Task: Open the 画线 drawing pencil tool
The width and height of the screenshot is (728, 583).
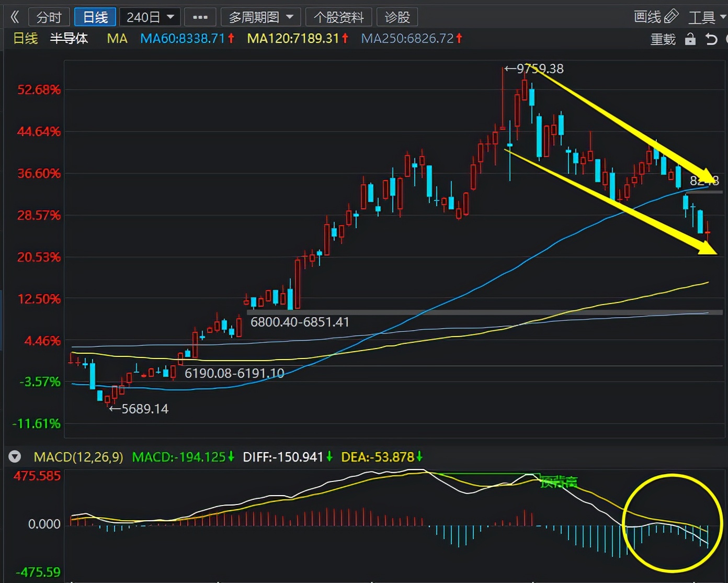Action: tap(656, 17)
